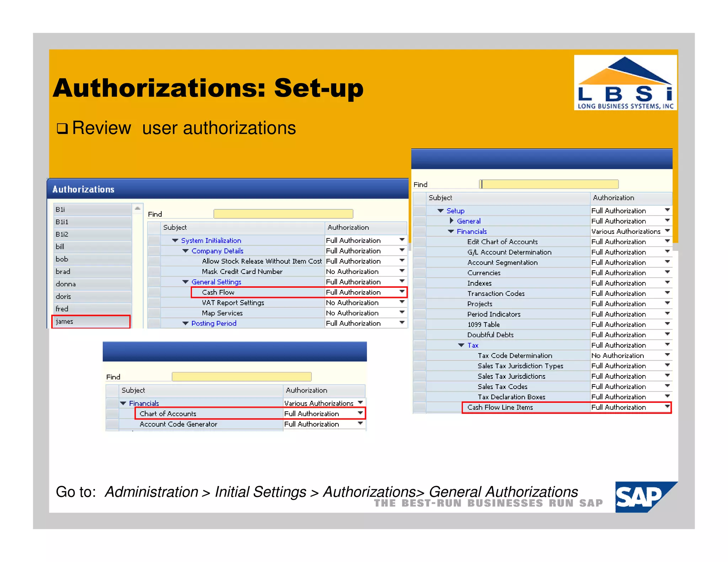Collapse the Tax node
Screen dimensions: 728x562
461,345
